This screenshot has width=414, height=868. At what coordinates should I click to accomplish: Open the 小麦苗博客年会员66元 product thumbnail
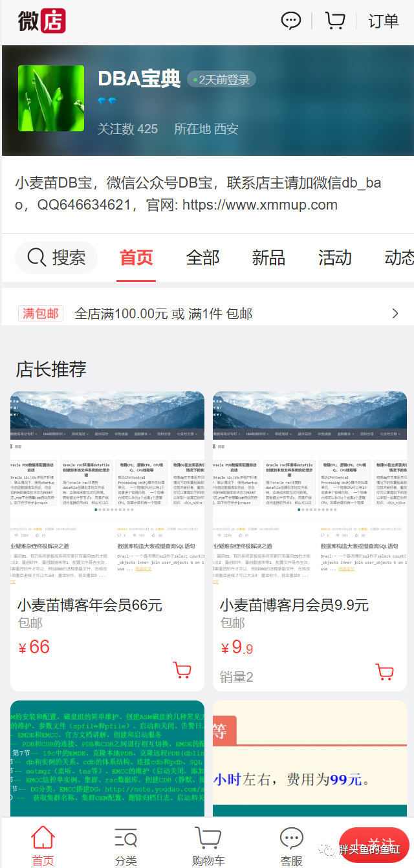[107, 488]
